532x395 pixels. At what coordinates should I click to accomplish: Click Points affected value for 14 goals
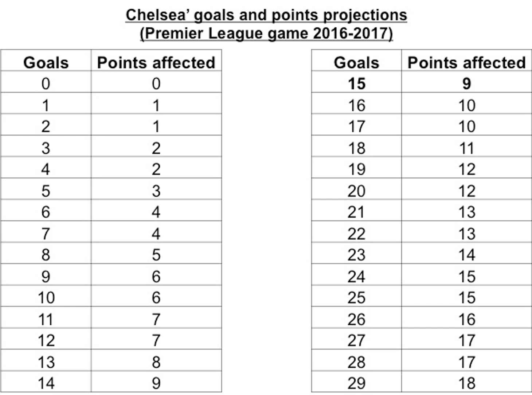click(156, 383)
